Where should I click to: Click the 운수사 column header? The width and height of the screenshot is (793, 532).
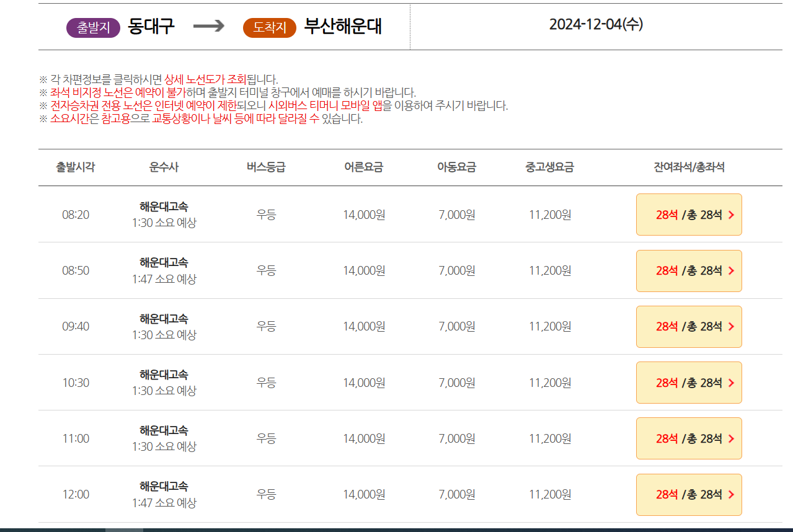coord(164,167)
